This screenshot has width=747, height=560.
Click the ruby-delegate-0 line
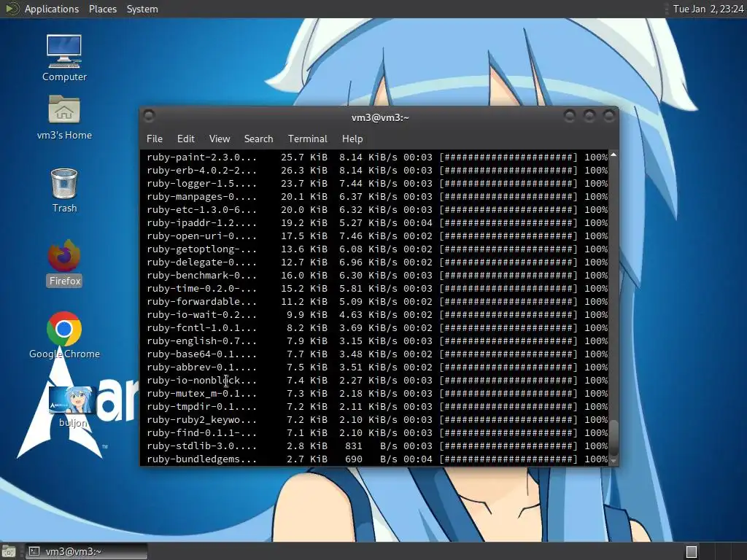point(377,262)
